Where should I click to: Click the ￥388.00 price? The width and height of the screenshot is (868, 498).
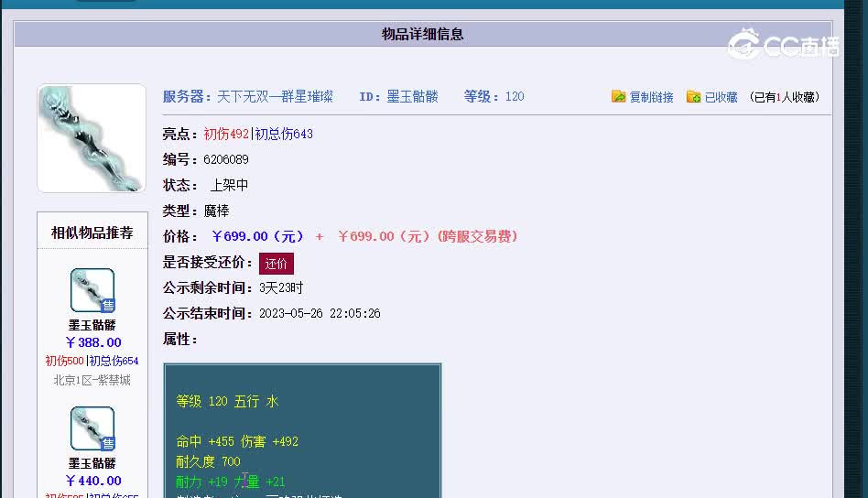[93, 342]
